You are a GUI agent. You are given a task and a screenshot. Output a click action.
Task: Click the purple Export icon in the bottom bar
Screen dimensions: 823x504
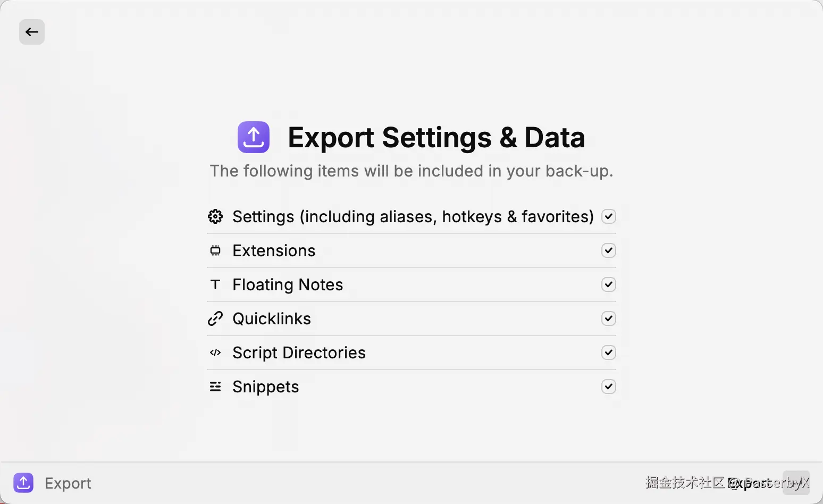tap(23, 483)
